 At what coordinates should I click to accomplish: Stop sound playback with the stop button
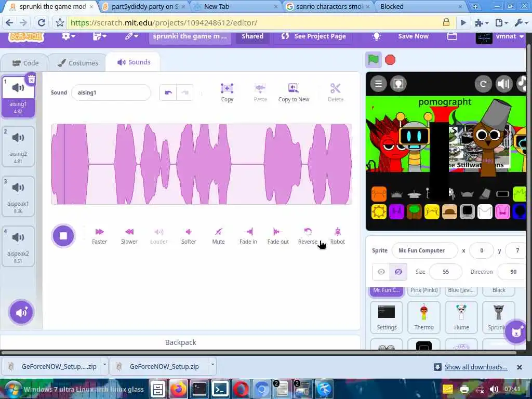pos(63,236)
